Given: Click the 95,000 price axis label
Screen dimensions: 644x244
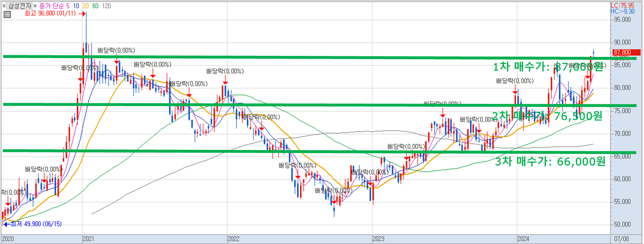Looking at the screenshot, I should 622,19.
